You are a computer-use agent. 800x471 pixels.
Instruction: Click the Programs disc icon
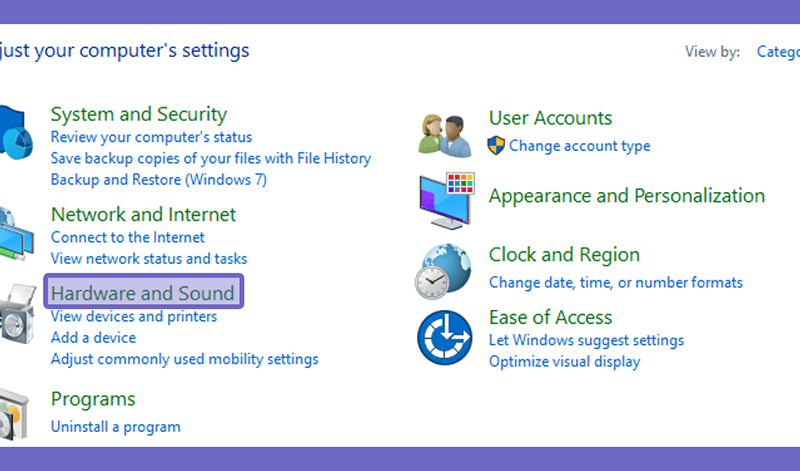click(14, 414)
